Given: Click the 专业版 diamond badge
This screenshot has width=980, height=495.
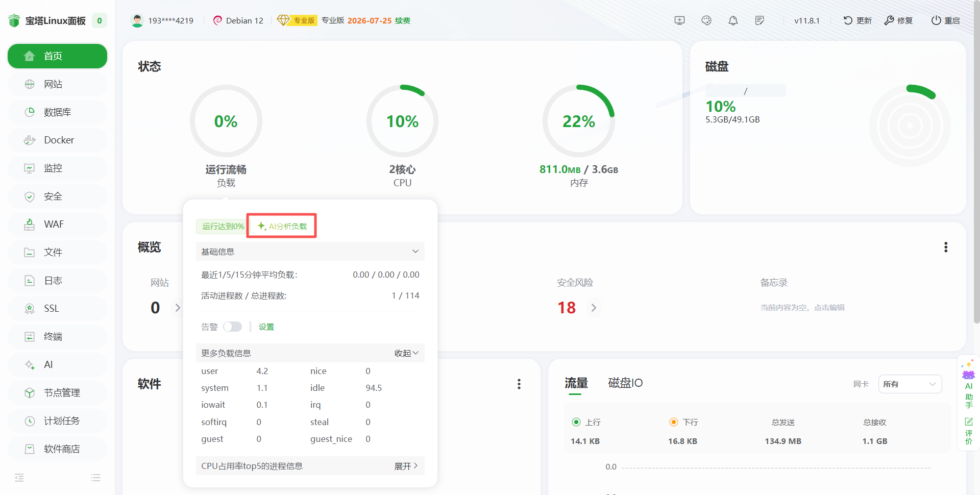Looking at the screenshot, I should (x=297, y=20).
